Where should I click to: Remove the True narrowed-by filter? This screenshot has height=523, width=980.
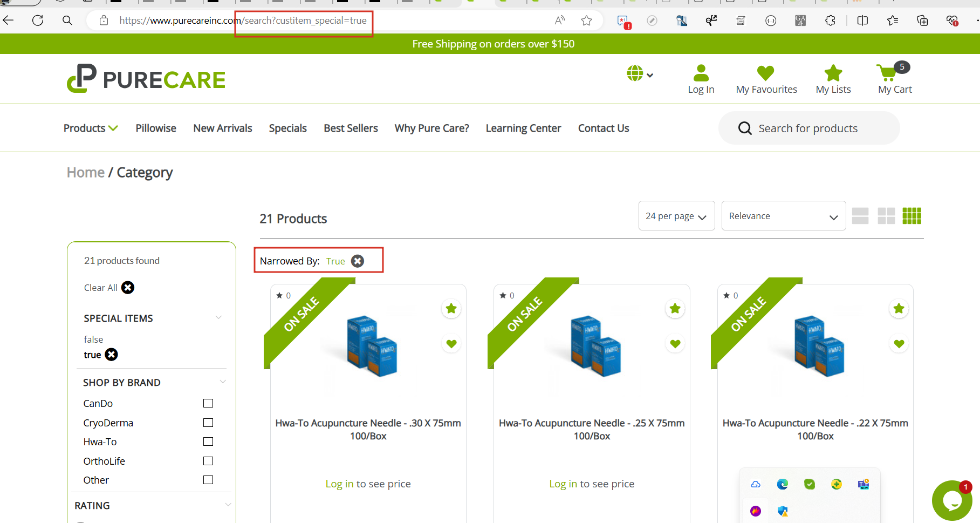point(358,261)
